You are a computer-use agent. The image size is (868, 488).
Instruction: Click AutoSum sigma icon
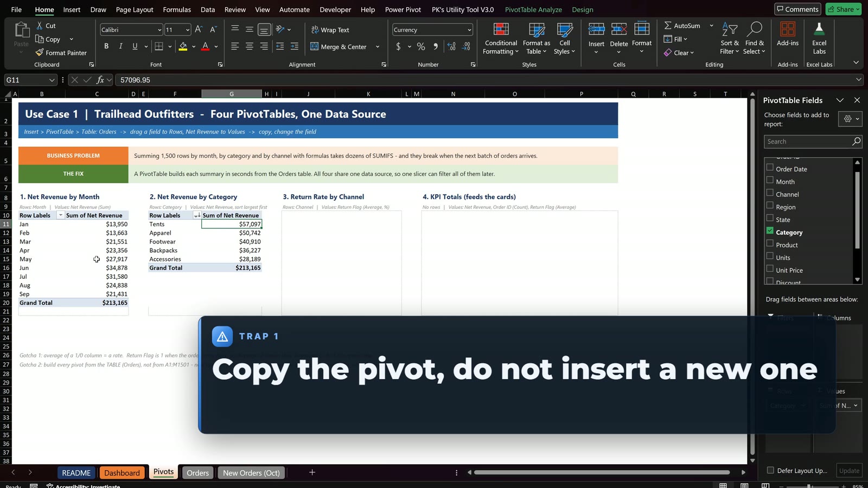[x=668, y=25]
